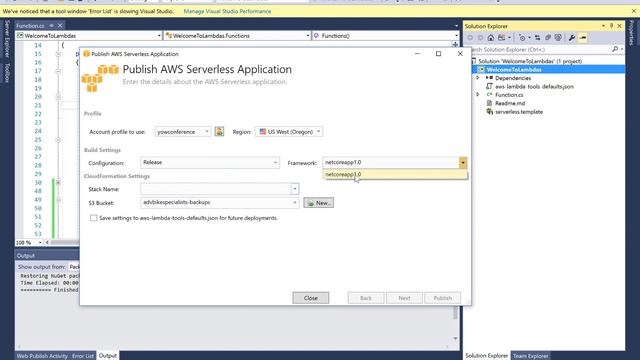The width and height of the screenshot is (640, 360).
Task: Click Home icon in Solution Explorer toolbar
Action: 491,38
